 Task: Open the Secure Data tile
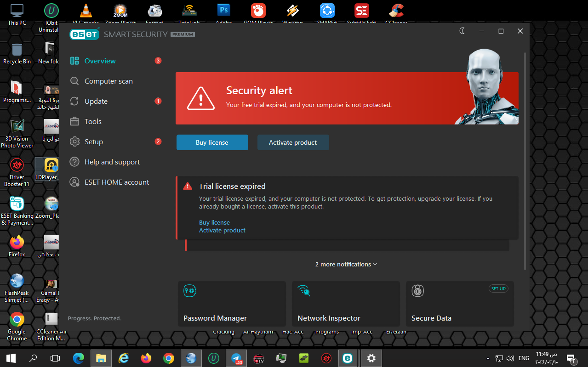(x=460, y=304)
